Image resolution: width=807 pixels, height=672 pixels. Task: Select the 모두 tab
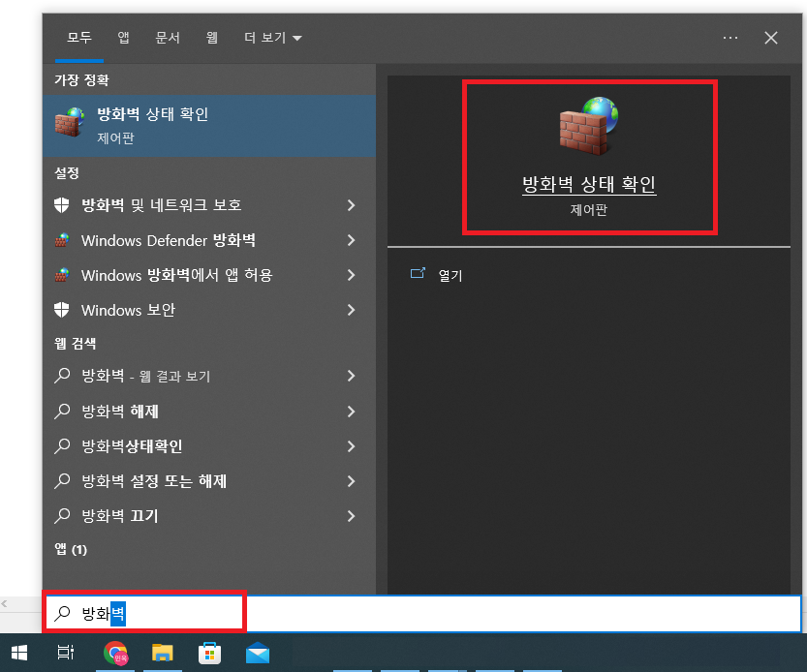[79, 38]
